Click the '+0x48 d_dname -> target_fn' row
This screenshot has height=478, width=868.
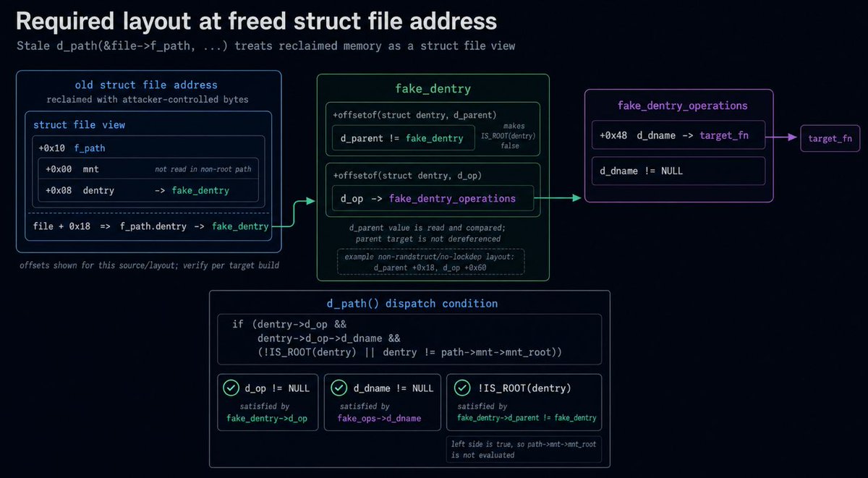[x=678, y=135]
